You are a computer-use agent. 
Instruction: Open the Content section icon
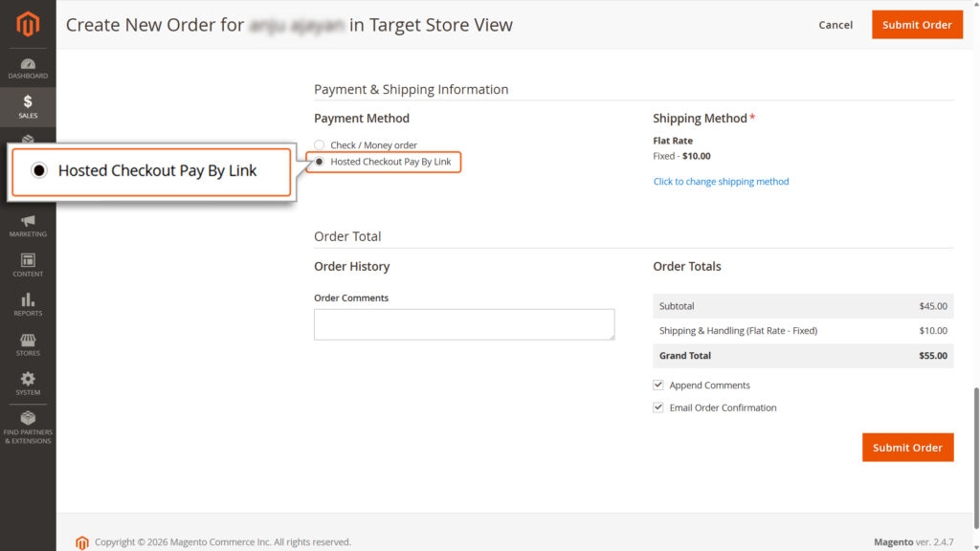click(28, 264)
